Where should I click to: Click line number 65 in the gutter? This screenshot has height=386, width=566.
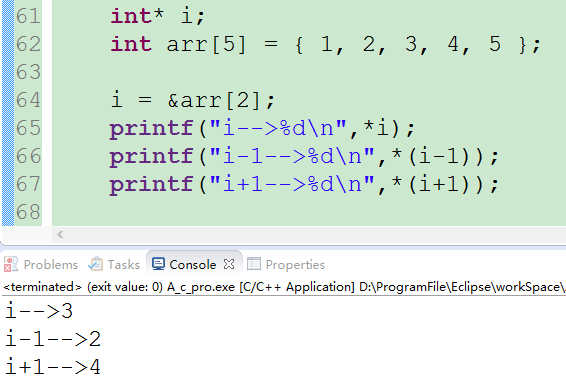pos(28,128)
